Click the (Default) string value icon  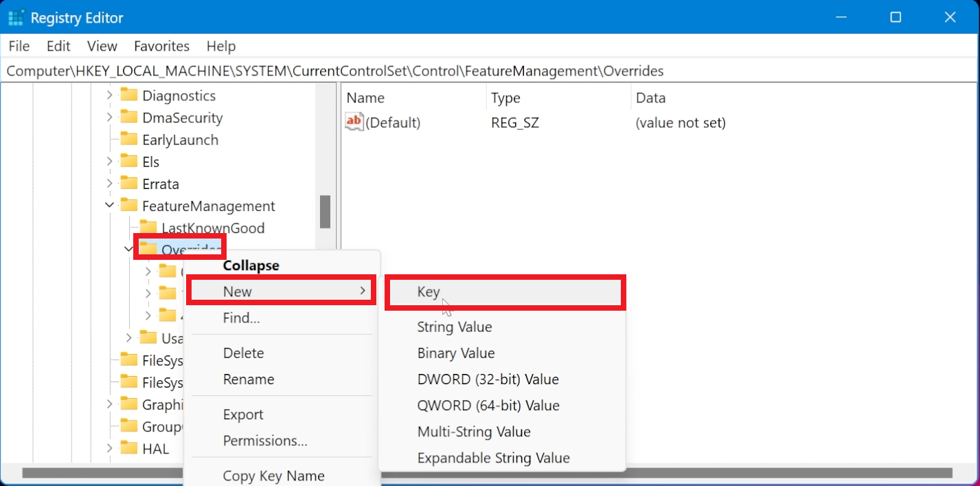353,122
